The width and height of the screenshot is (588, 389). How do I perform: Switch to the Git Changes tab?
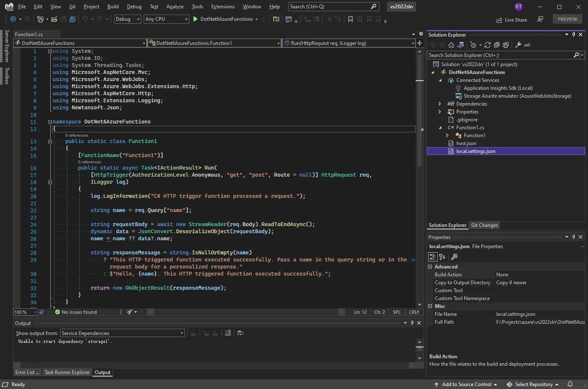pyautogui.click(x=484, y=225)
